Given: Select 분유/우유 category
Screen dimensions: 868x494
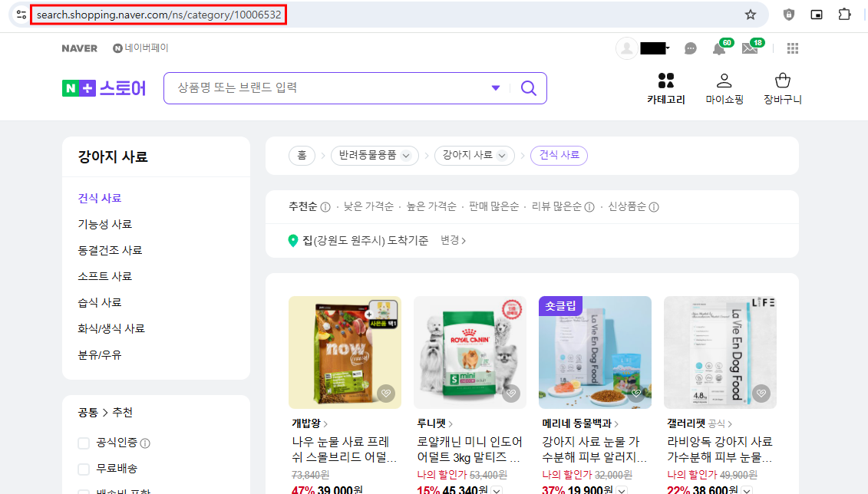Looking at the screenshot, I should (100, 354).
